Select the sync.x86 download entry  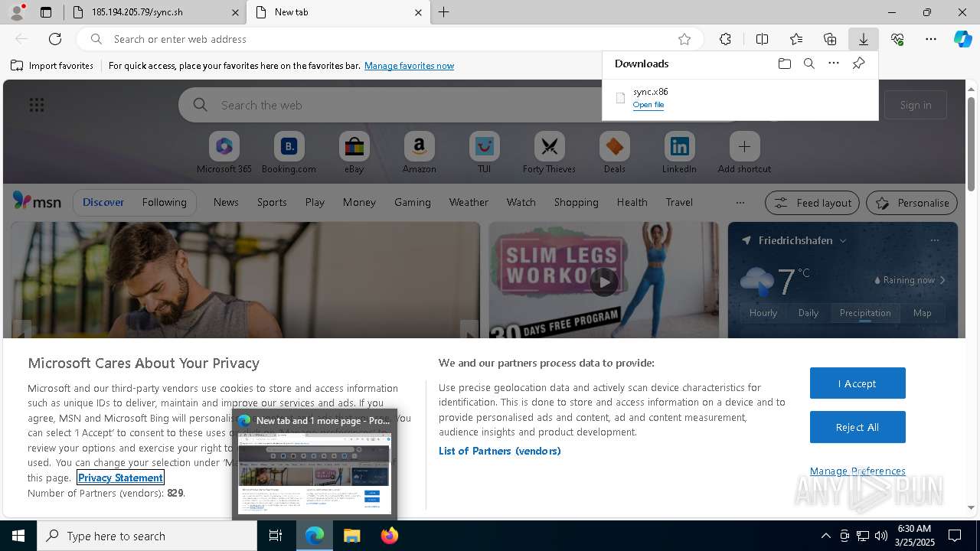click(740, 98)
